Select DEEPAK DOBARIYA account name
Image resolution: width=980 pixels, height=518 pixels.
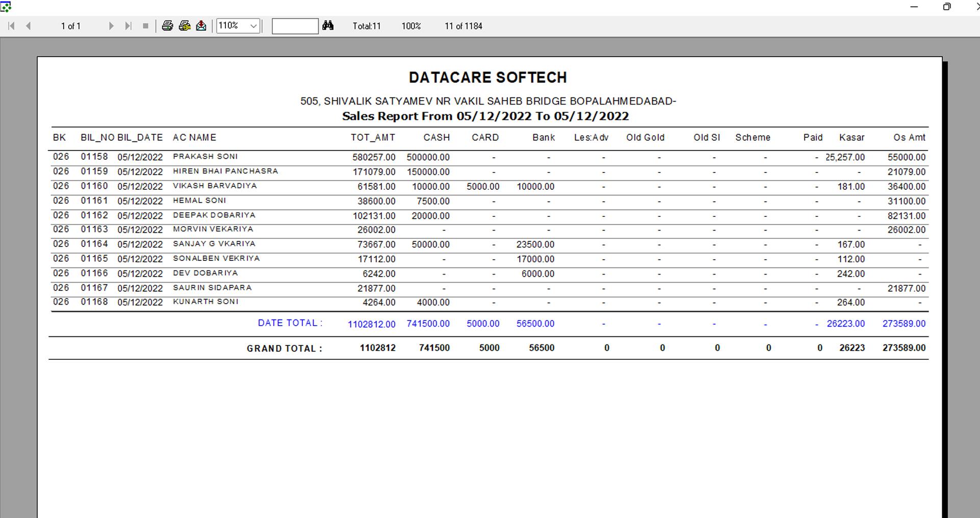click(x=214, y=215)
